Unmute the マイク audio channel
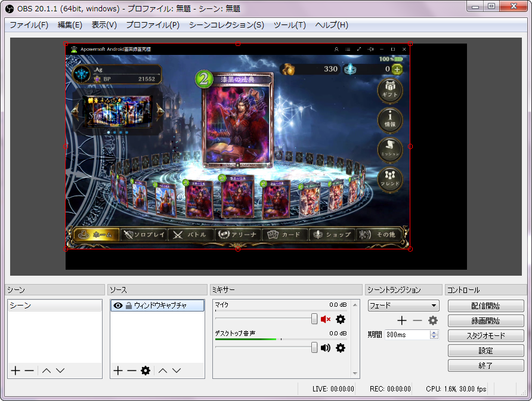Screen dimensions: 532x401 [326, 319]
